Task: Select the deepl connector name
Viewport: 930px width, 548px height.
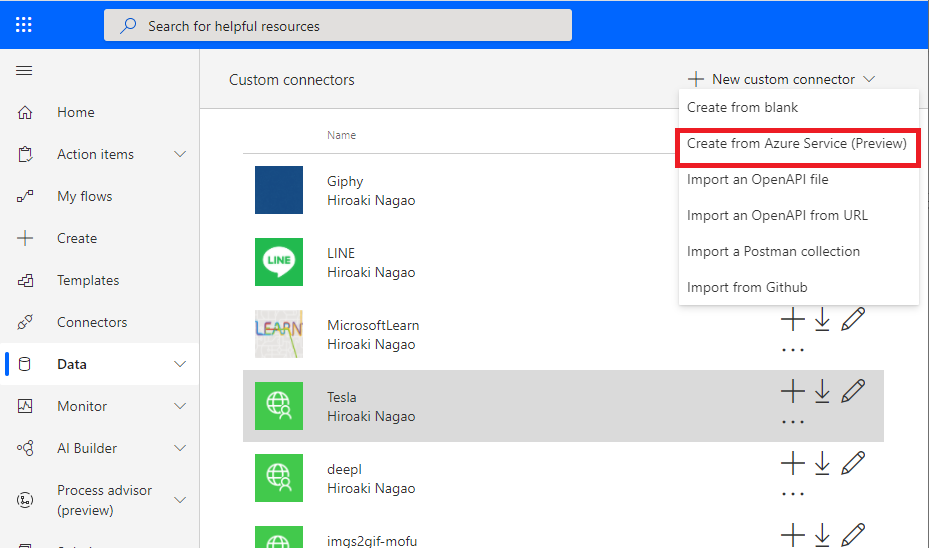Action: 345,469
